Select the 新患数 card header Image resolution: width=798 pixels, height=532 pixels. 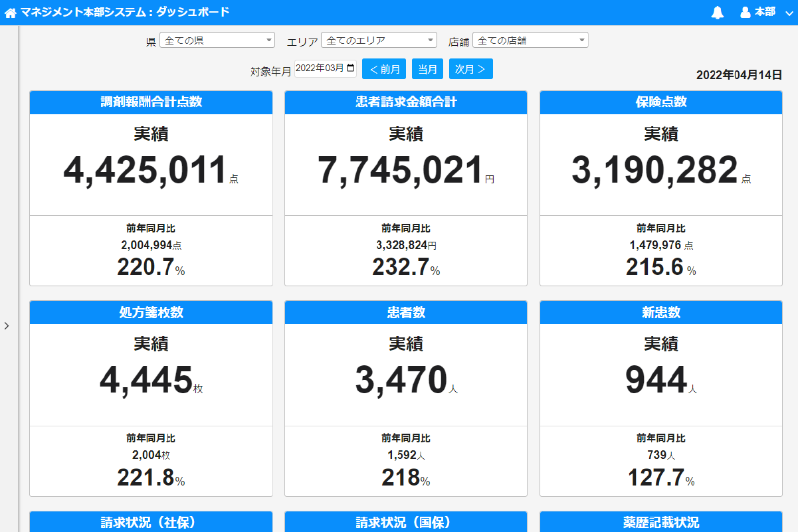[661, 312]
